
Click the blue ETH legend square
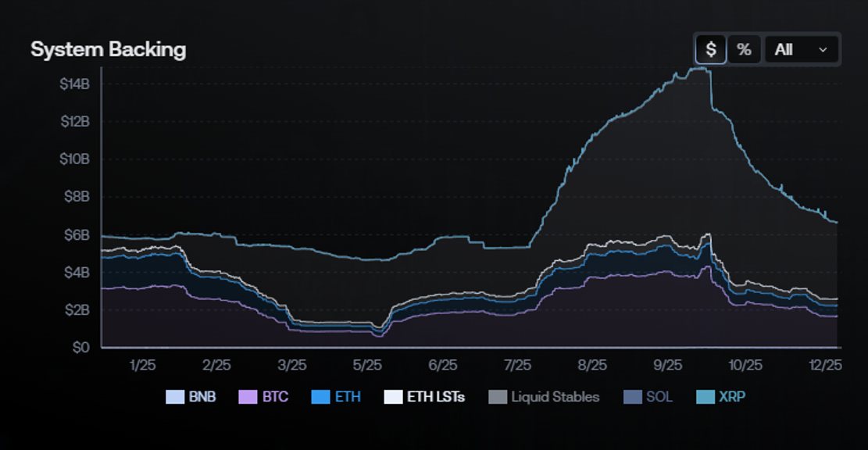(321, 397)
